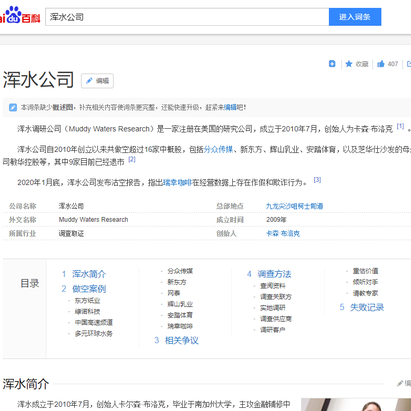Go to contents entry 重估价值
This screenshot has width=411, height=411.
point(365,271)
